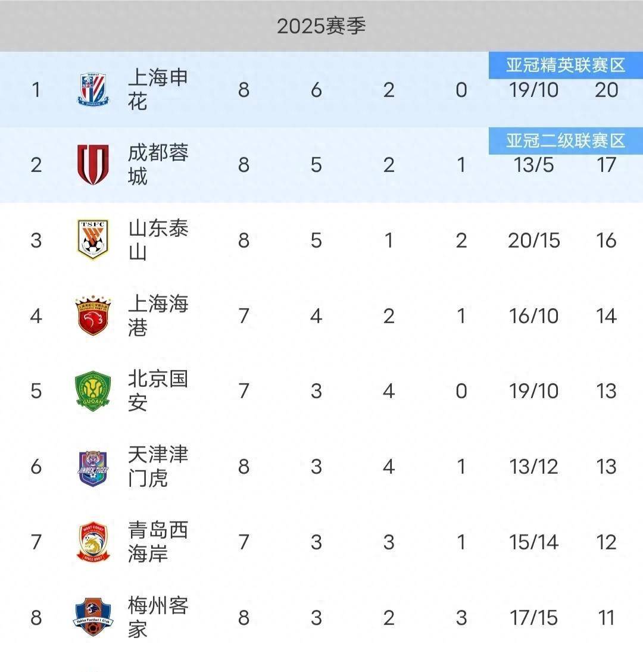Select team name 山东泰山
The image size is (643, 672).
pos(158,240)
